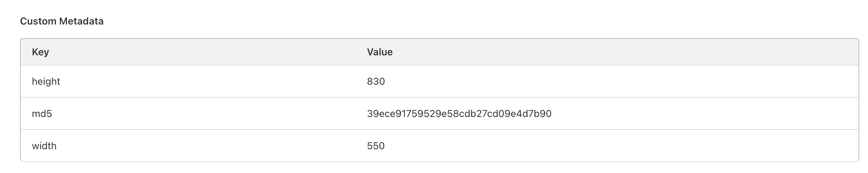Click the first digit of width value

coord(370,146)
